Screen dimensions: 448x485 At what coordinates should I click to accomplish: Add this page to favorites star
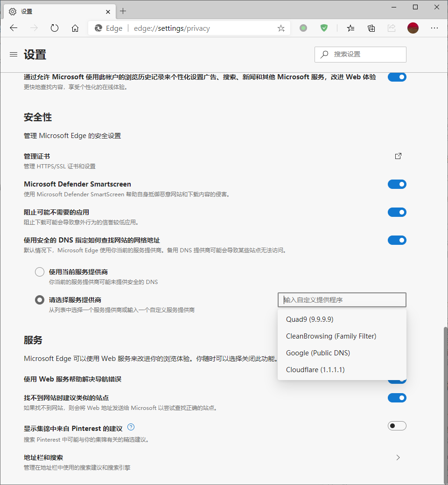tap(281, 28)
